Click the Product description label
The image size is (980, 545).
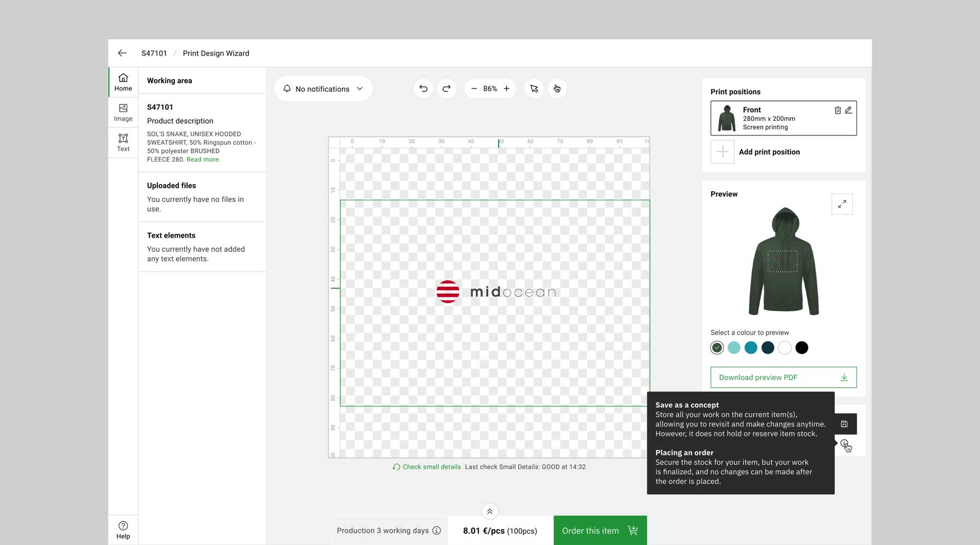point(180,121)
